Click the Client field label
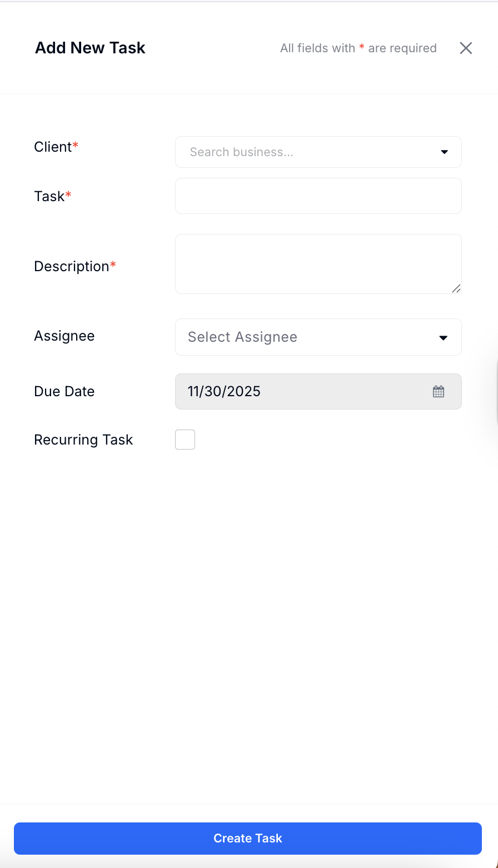The width and height of the screenshot is (498, 868). tap(53, 147)
